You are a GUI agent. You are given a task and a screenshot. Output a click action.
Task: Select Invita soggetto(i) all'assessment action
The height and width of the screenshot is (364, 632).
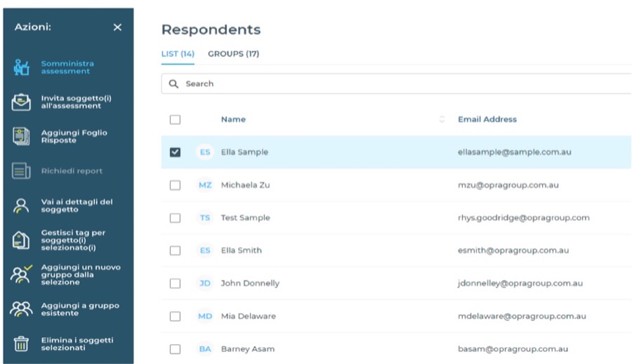click(x=76, y=102)
